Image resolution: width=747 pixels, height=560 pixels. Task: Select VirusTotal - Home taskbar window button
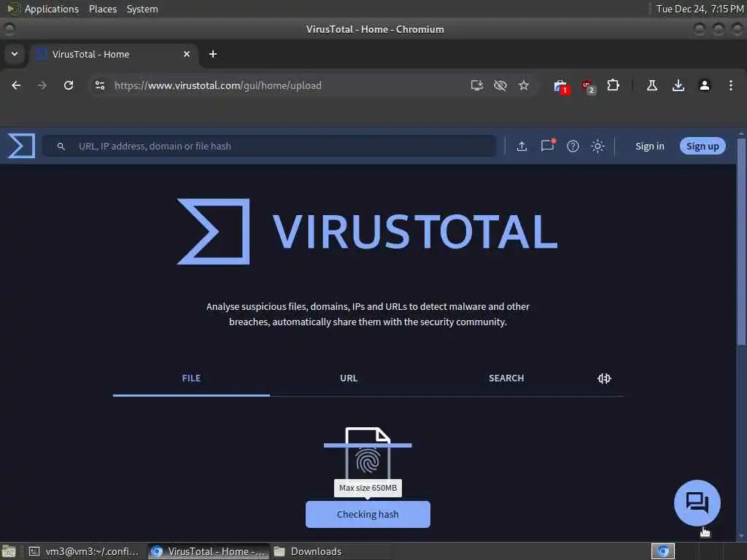(208, 551)
